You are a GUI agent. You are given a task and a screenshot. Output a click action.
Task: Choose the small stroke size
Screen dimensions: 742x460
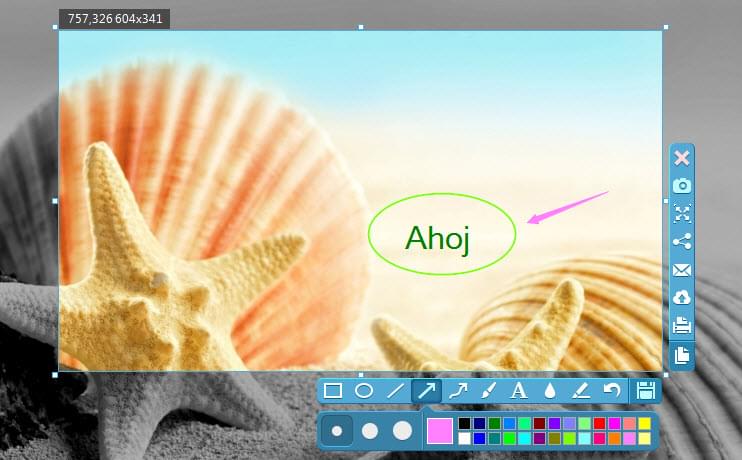(337, 431)
